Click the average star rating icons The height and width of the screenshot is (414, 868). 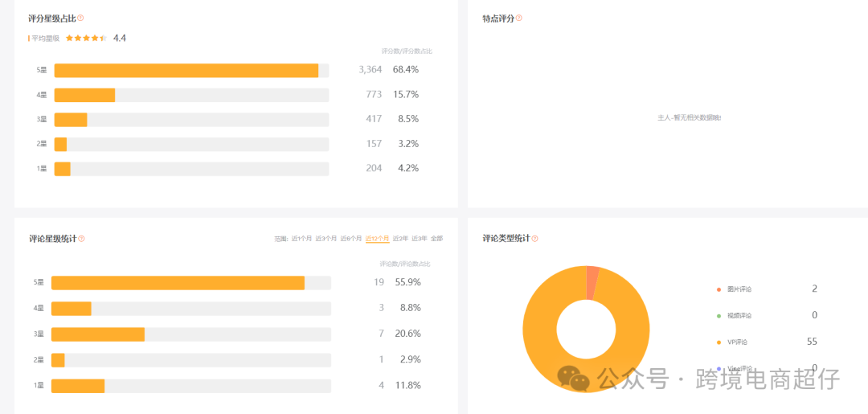pyautogui.click(x=86, y=38)
